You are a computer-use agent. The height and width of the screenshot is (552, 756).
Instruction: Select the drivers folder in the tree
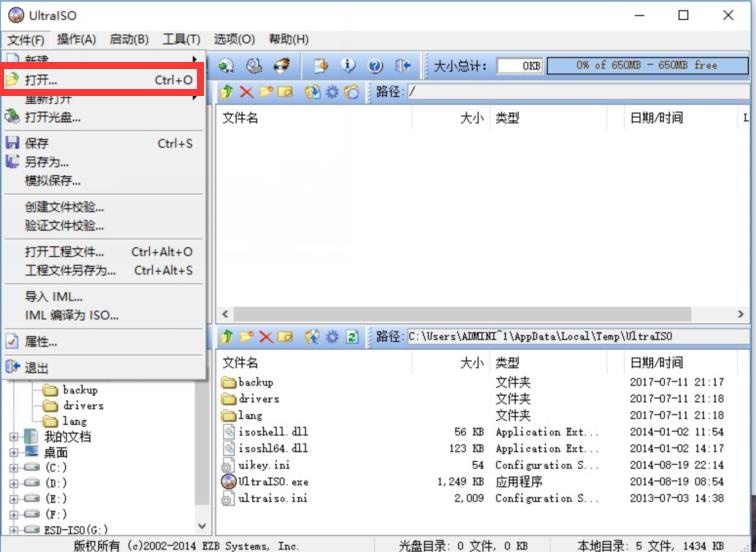pyautogui.click(x=83, y=406)
